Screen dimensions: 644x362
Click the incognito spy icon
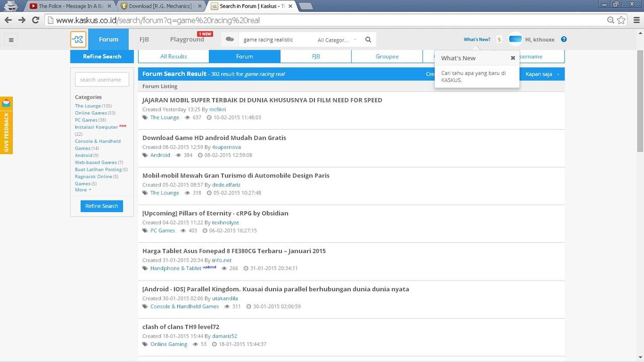coord(11,6)
